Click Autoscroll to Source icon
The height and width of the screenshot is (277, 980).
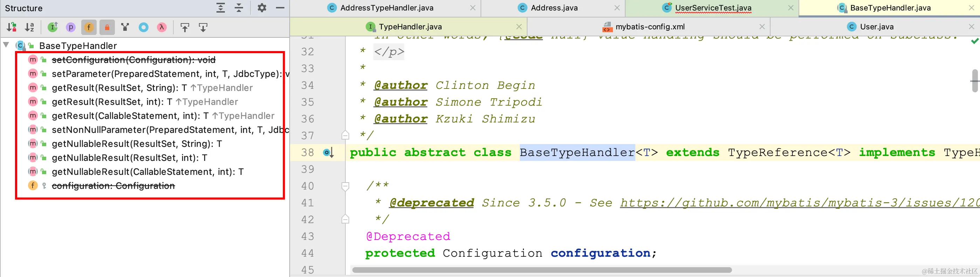(185, 27)
